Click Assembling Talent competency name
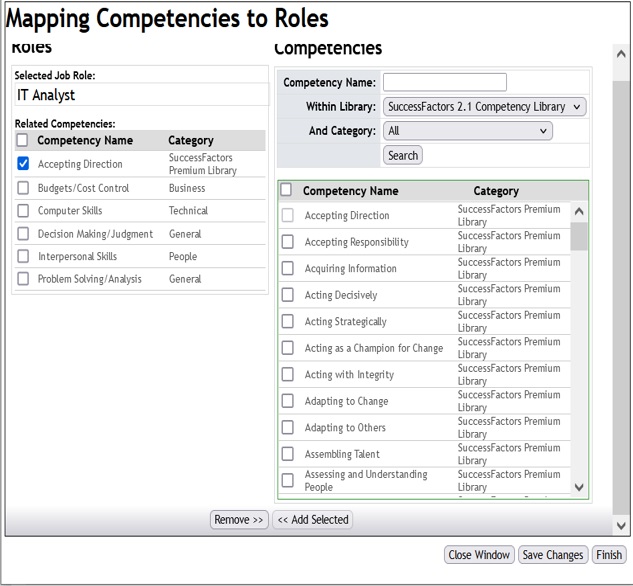This screenshot has height=586, width=633. 342,454
